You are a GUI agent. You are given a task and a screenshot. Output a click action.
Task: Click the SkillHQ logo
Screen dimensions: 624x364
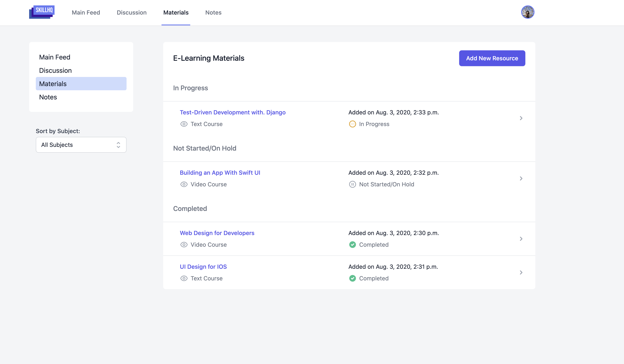pyautogui.click(x=42, y=12)
